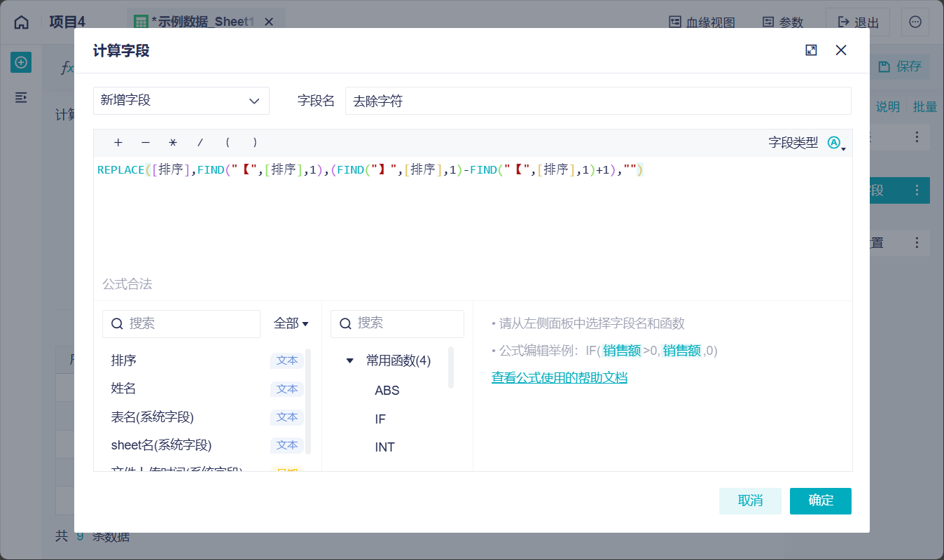Image resolution: width=944 pixels, height=560 pixels.
Task: Click 批量 in background panel
Action: pyautogui.click(x=925, y=107)
